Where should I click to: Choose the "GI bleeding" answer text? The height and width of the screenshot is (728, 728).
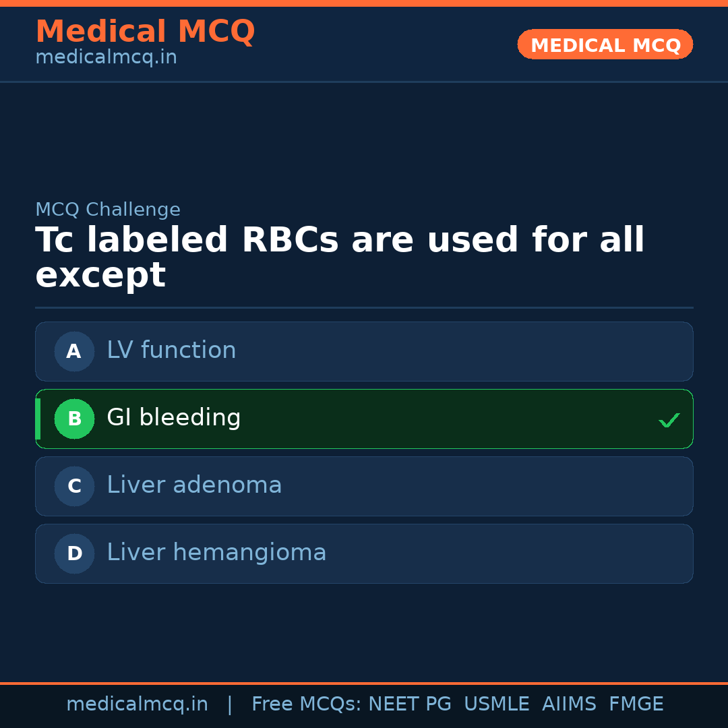(x=173, y=418)
